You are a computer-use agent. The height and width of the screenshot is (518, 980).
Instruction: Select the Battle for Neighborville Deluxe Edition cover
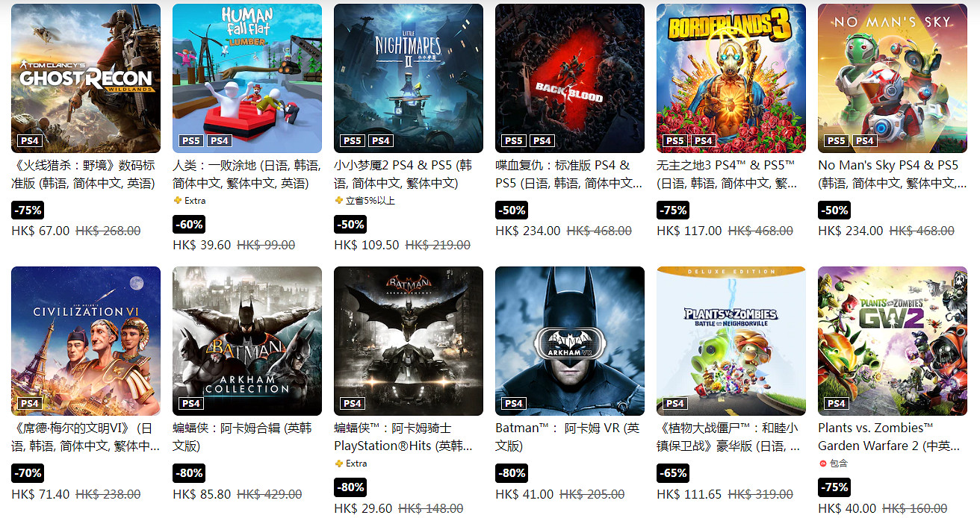pyautogui.click(x=731, y=341)
